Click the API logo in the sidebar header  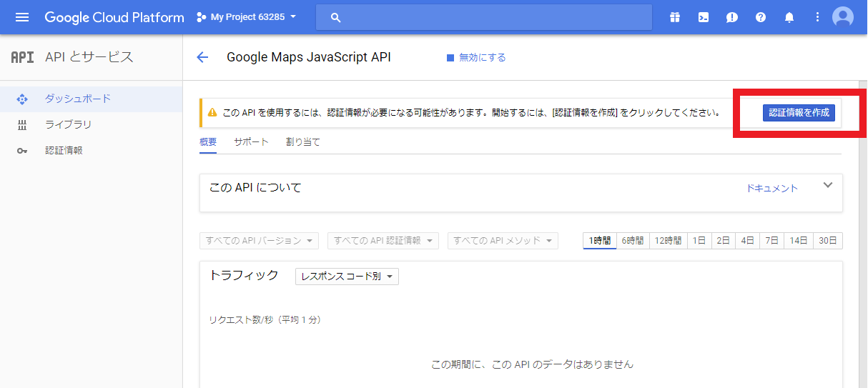(22, 58)
